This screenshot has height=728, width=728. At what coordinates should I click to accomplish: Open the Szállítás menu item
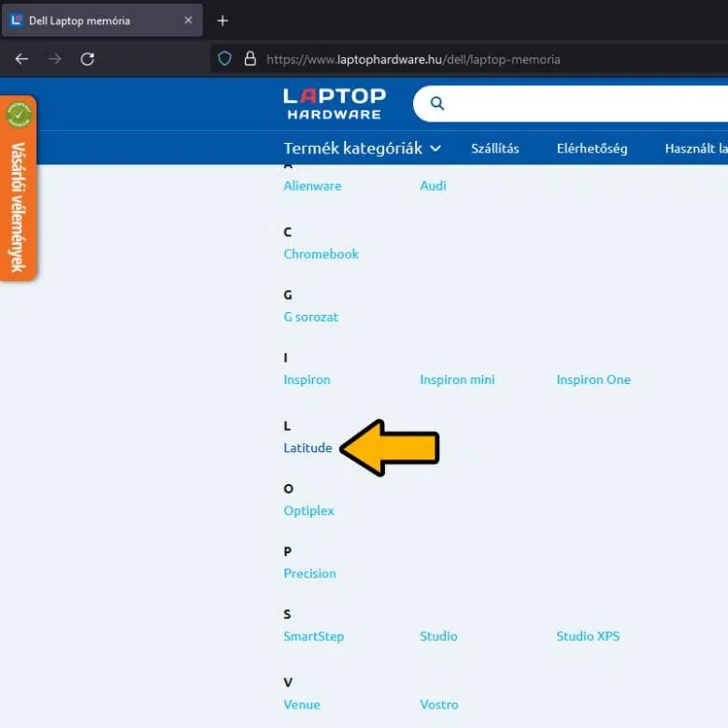[495, 149]
